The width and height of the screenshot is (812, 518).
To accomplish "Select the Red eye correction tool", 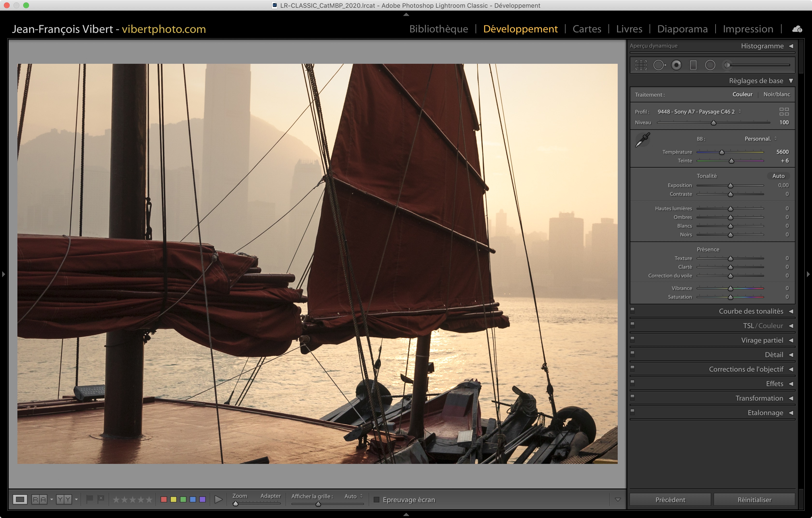I will click(676, 65).
